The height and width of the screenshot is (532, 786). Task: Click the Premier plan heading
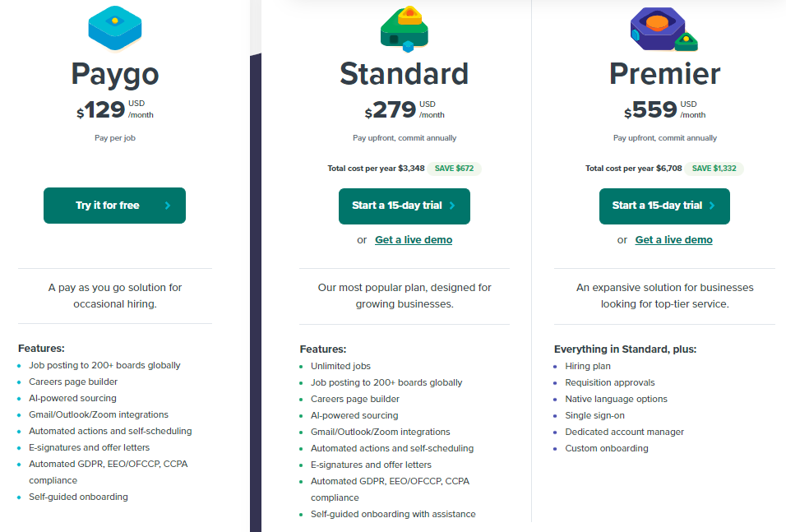(664, 74)
